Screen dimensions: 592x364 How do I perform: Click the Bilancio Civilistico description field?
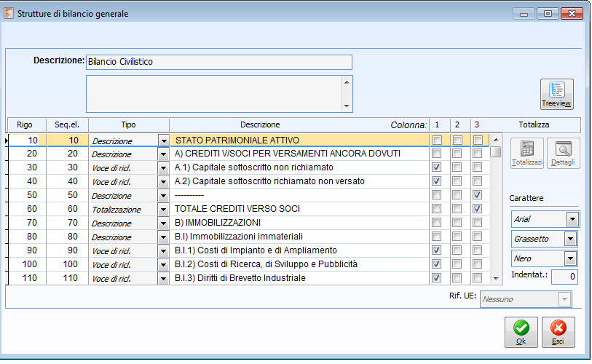218,62
